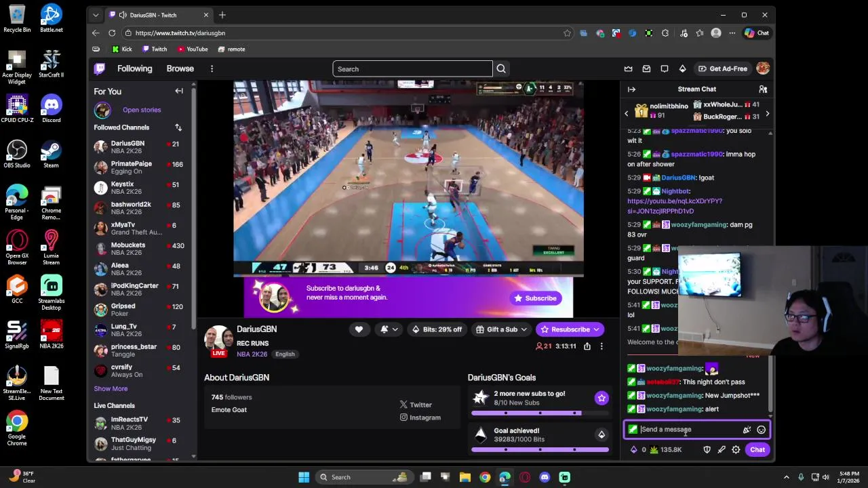Open the remote bookmark
This screenshot has width=868, height=488.
coord(231,49)
